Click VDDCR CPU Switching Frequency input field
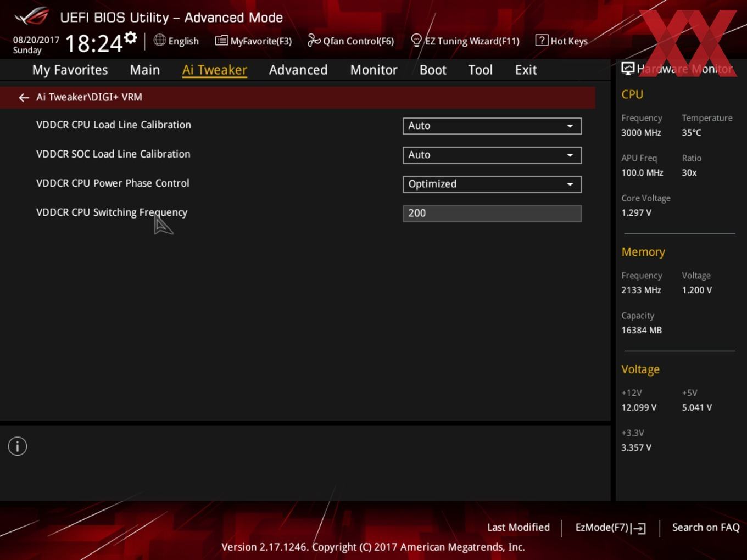747x560 pixels. point(492,213)
